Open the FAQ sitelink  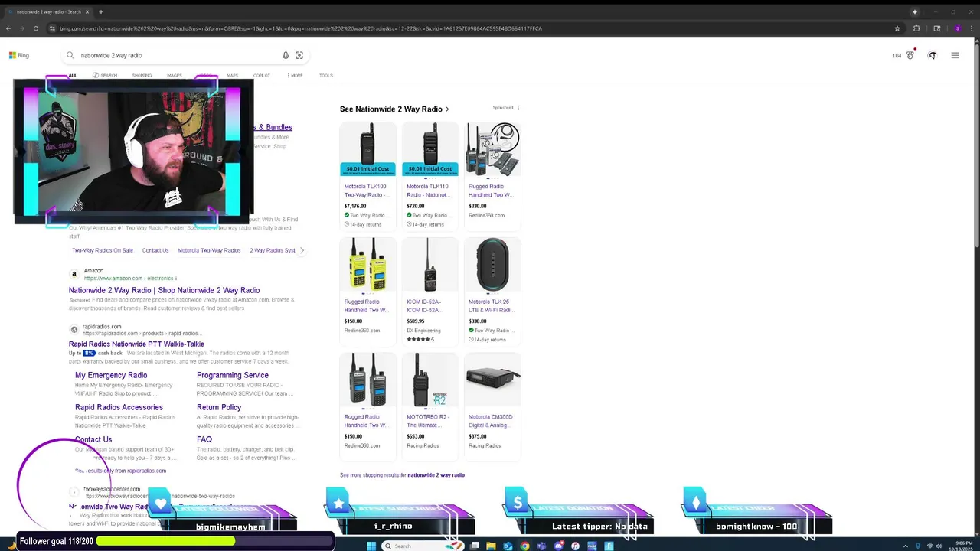(204, 439)
